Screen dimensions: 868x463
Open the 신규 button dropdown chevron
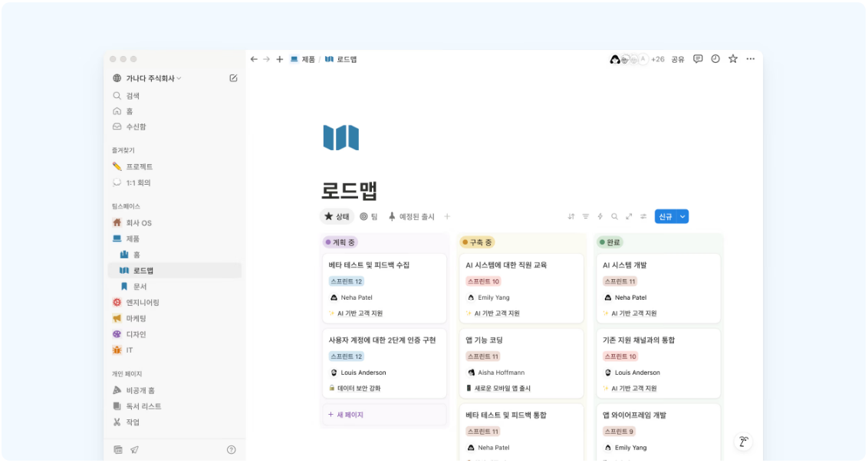682,216
